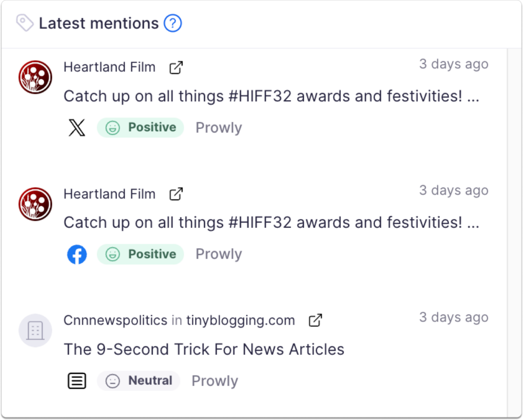This screenshot has width=523, height=420.
Task: Click the Prowly tag under the Neutral mention
Action: pos(215,381)
